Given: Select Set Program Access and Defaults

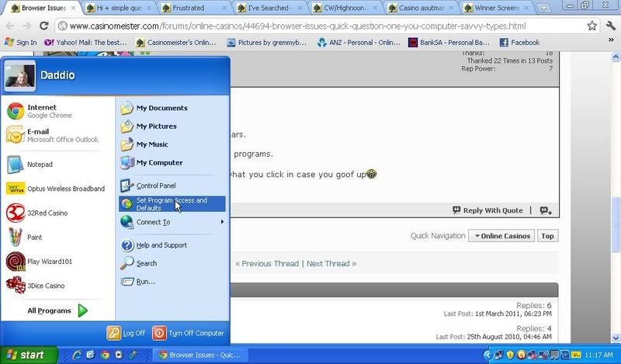Looking at the screenshot, I should (172, 204).
